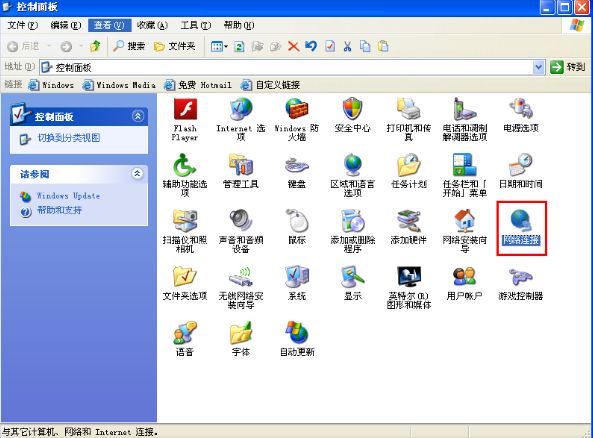Viewport: 593px width, 438px height.
Task: Collapse the 请参阅 see-also section
Action: [137, 174]
